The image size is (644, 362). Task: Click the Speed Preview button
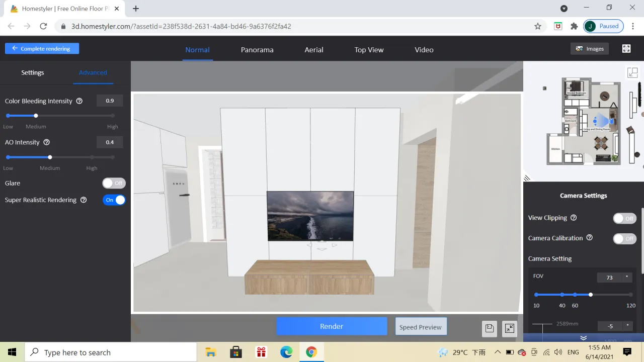click(421, 327)
